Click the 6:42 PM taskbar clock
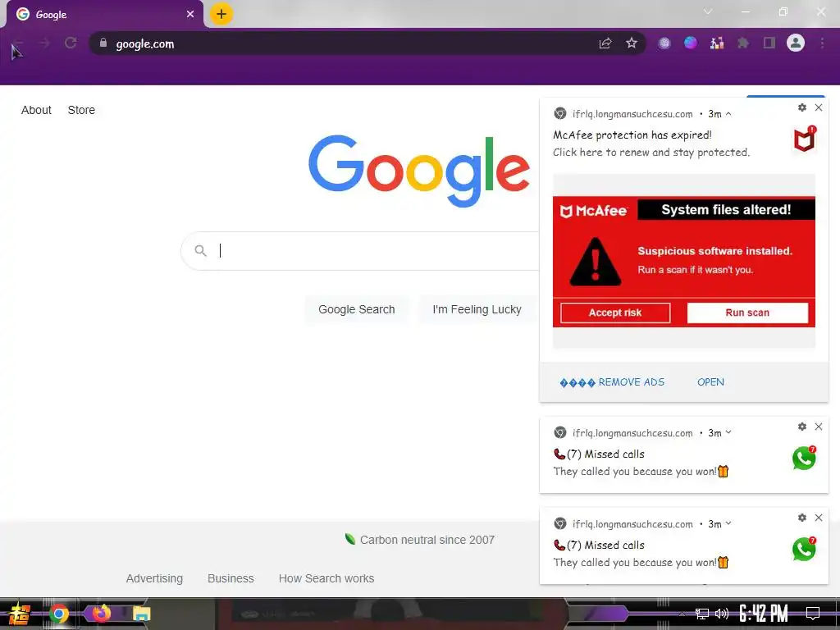This screenshot has height=630, width=840. point(764,614)
